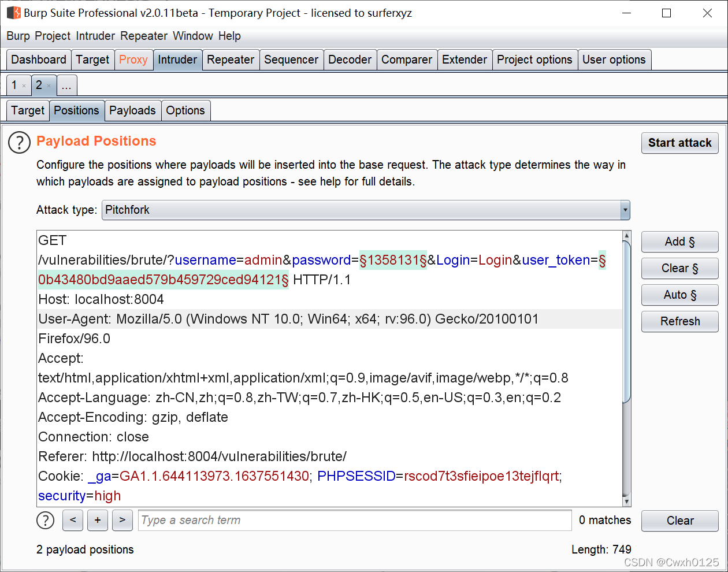Click the Host: localhost:8004 line

point(101,299)
